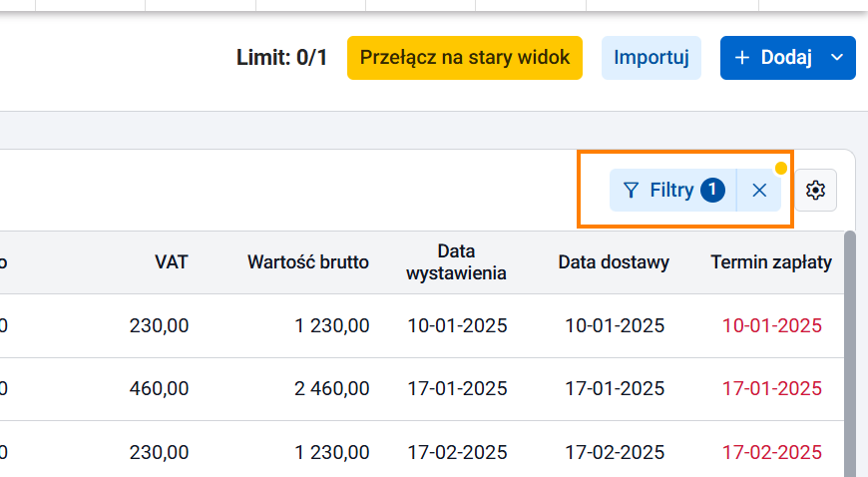Click the Limit: 0/1 label
Image resolution: width=868 pixels, height=477 pixels.
click(x=281, y=58)
